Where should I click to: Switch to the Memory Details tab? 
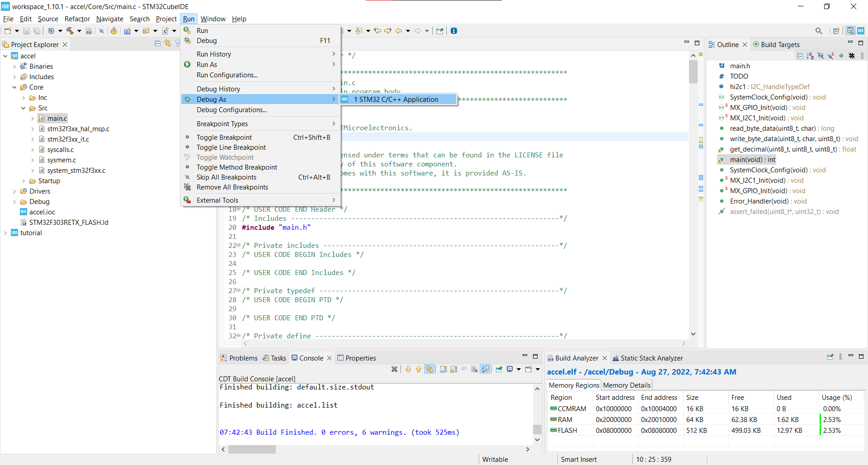(x=627, y=385)
